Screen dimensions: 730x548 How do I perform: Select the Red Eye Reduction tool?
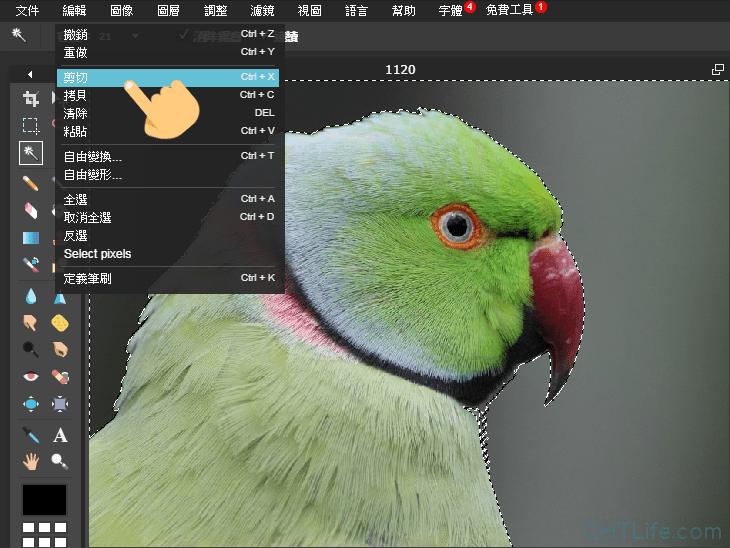pos(31,376)
